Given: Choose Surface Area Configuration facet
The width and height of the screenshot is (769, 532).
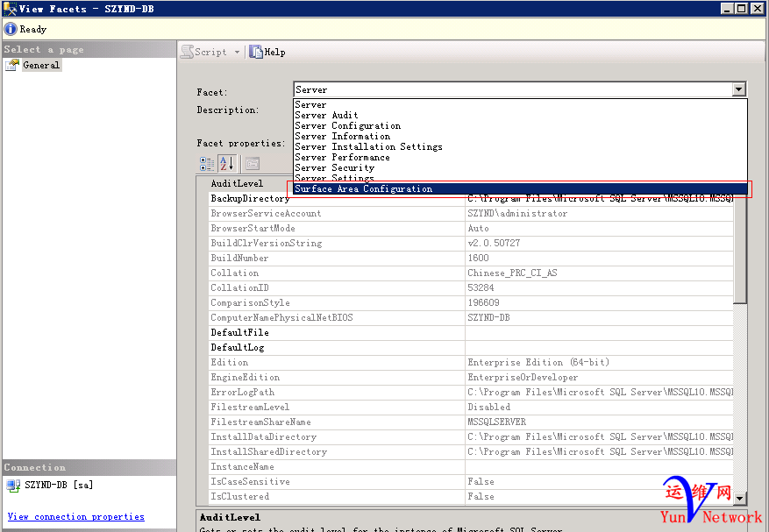Looking at the screenshot, I should point(520,188).
